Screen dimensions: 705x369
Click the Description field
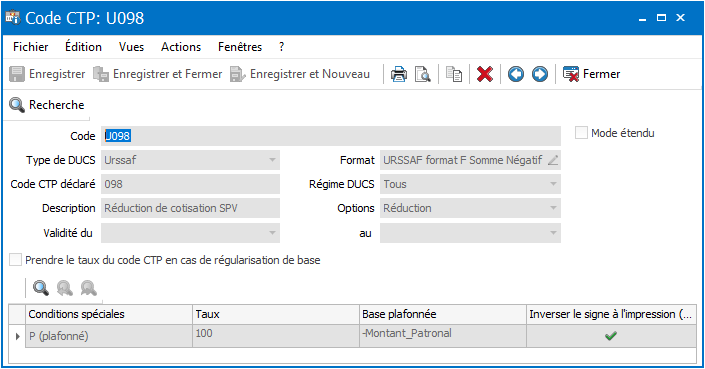pyautogui.click(x=190, y=209)
